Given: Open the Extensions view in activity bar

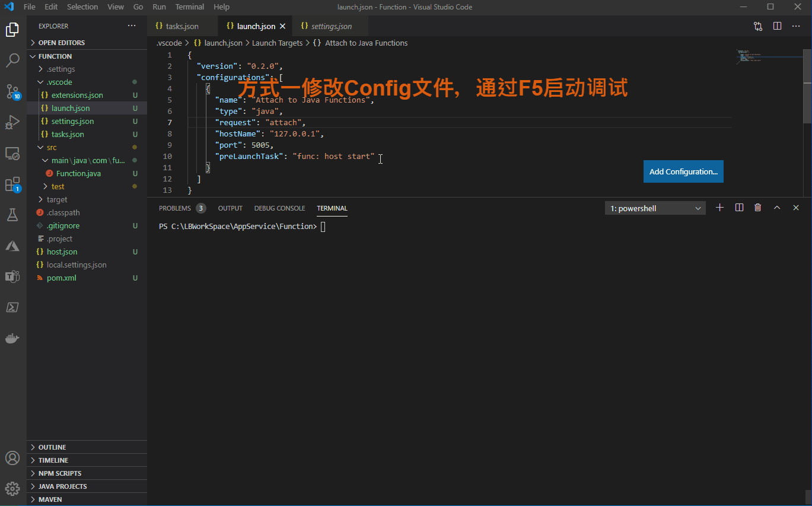Looking at the screenshot, I should click(12, 184).
